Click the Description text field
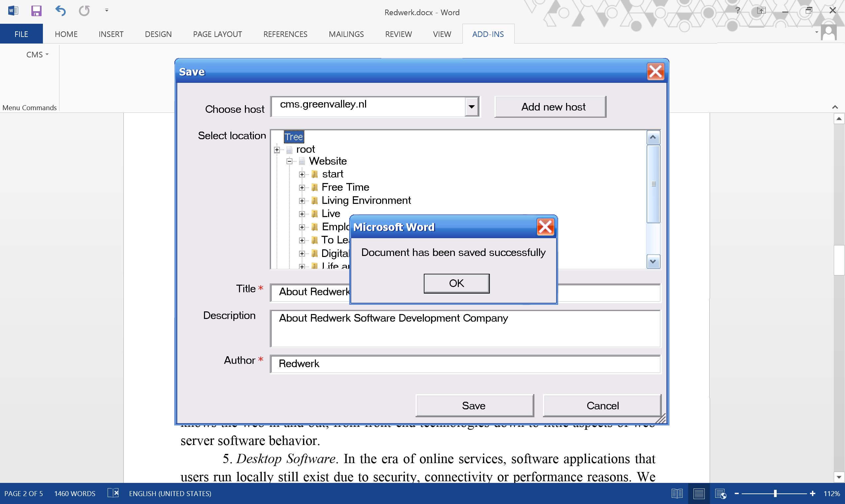The image size is (845, 504). [465, 329]
